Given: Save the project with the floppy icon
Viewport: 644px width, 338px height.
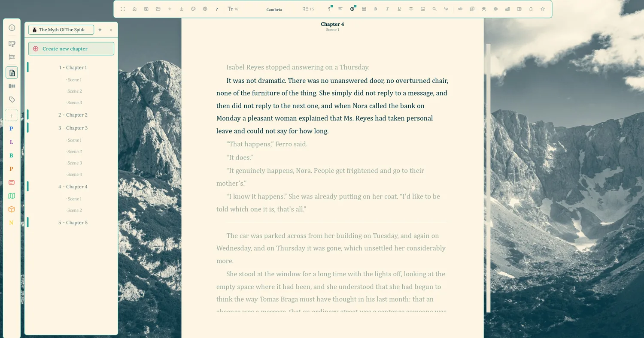Looking at the screenshot, I should (146, 9).
